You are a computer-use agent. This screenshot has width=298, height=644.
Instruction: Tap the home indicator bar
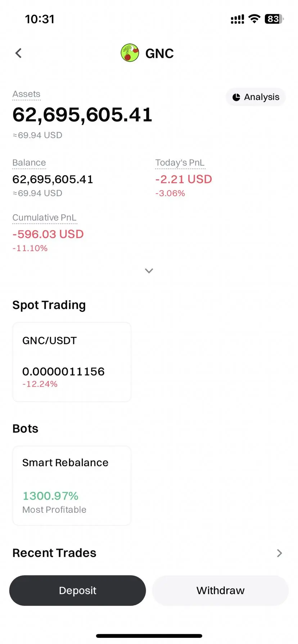[x=149, y=636]
